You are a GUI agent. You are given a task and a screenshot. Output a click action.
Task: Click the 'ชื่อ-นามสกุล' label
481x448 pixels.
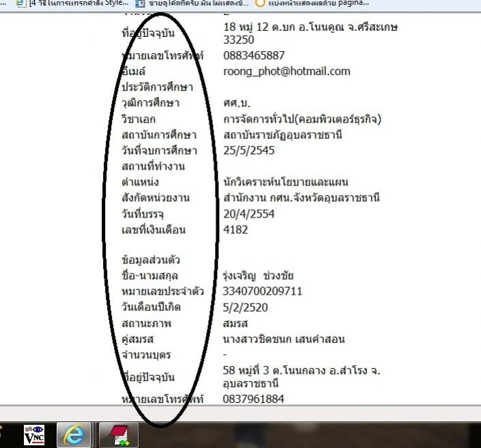click(149, 275)
